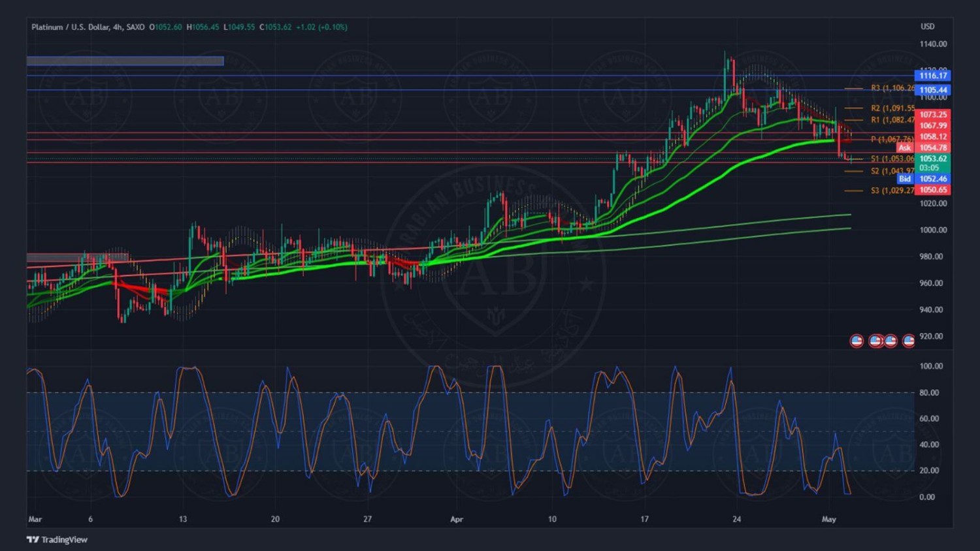This screenshot has width=980, height=551.
Task: Click the R2 pivot resistance label
Action: 892,108
